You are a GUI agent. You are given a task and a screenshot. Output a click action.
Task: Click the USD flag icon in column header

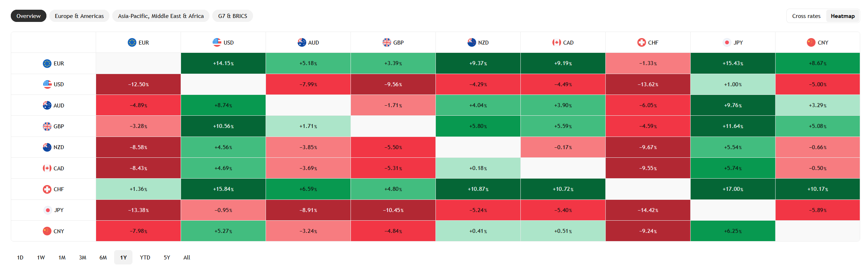(217, 42)
